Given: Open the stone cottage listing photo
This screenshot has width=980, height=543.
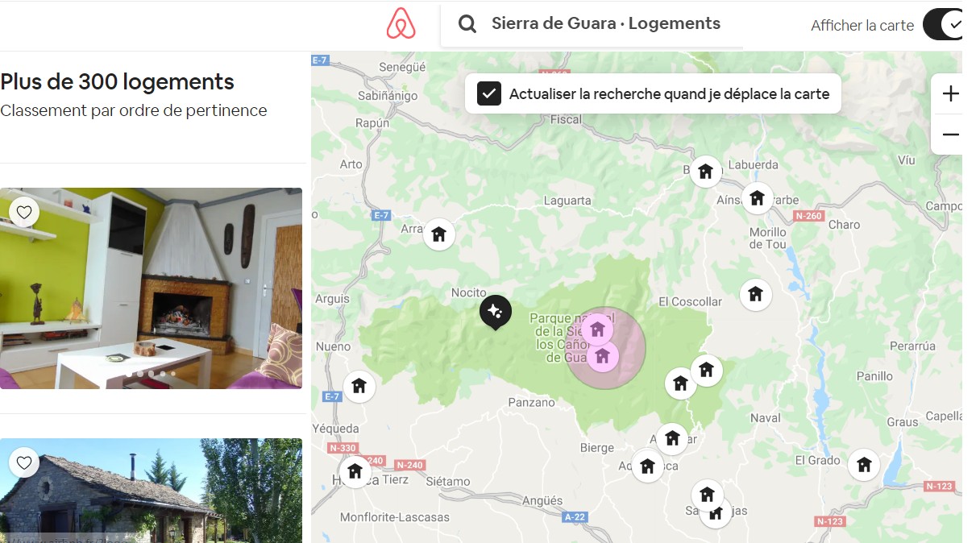Looking at the screenshot, I should click(151, 491).
